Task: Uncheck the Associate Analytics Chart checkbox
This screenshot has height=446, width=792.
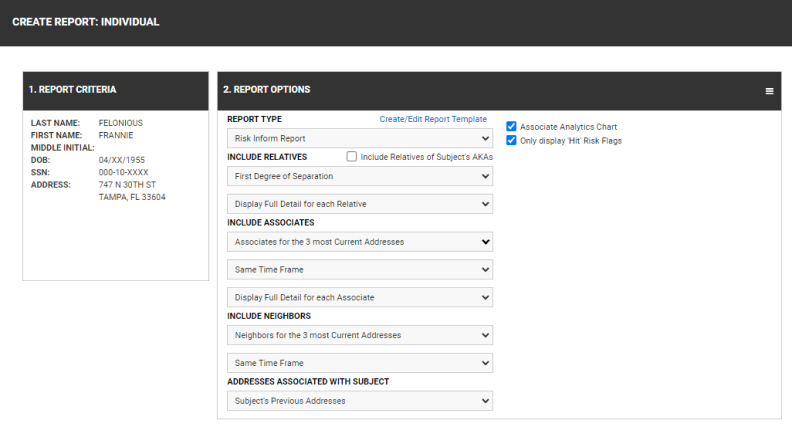Action: pos(512,127)
